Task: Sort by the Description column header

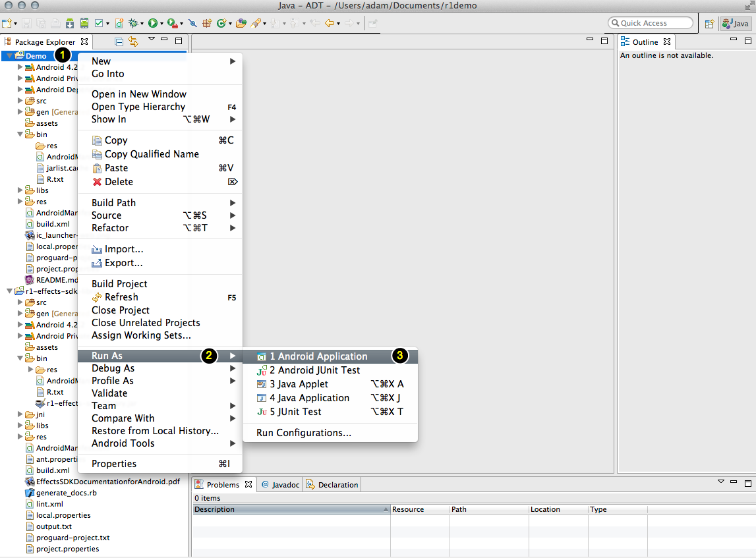Action: click(x=290, y=509)
